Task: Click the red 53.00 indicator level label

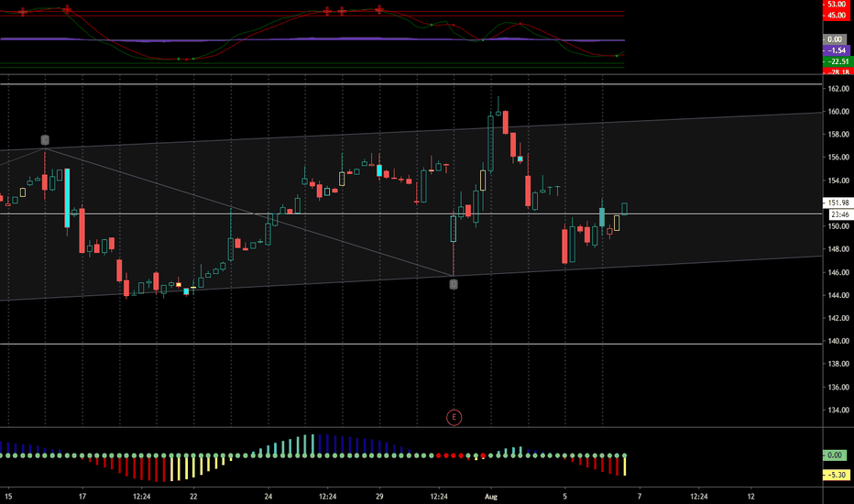Action: point(836,4)
